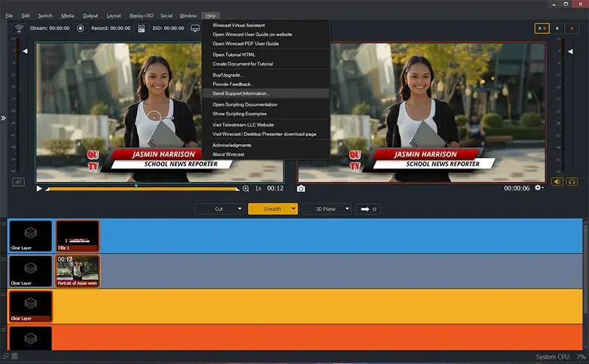Open the 3D Plane transition dropdown arrow
This screenshot has width=589, height=364.
pos(347,209)
